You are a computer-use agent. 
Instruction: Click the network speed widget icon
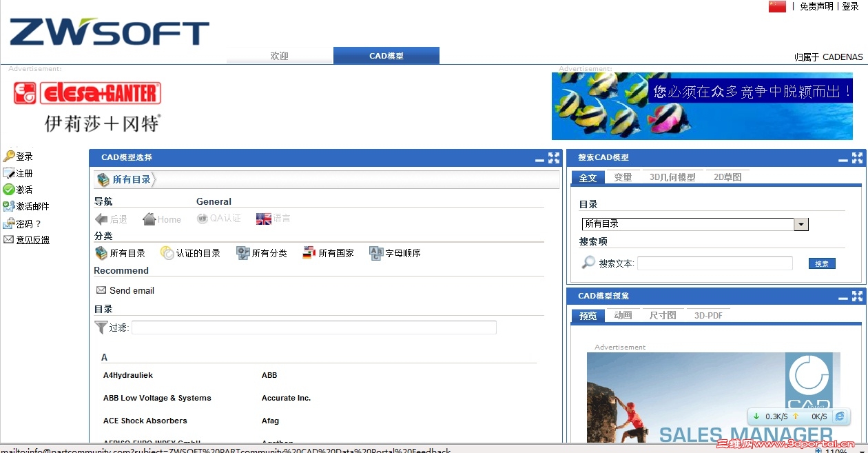click(x=839, y=416)
